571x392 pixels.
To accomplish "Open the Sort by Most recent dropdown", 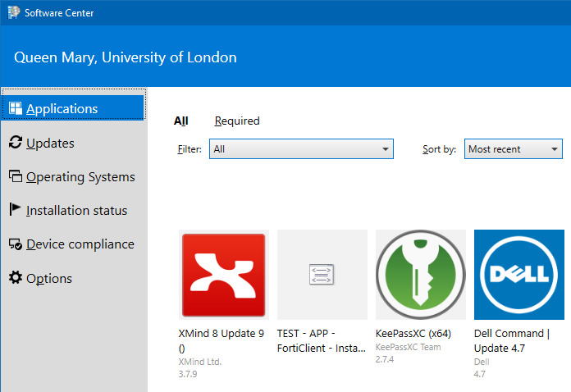I will tap(513, 149).
